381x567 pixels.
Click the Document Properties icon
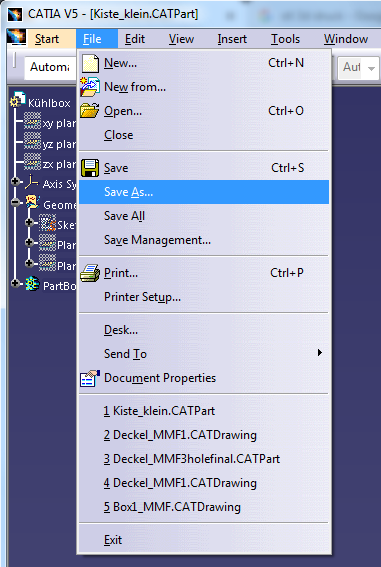90,378
